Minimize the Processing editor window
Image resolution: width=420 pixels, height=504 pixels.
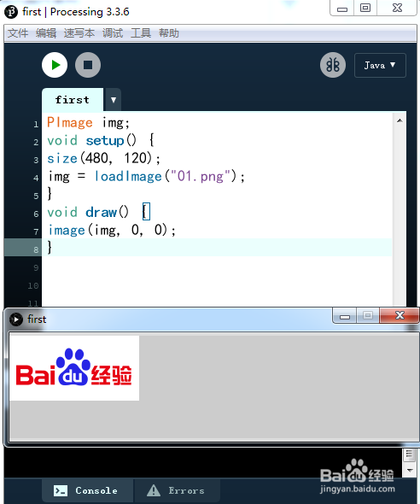pyautogui.click(x=342, y=8)
